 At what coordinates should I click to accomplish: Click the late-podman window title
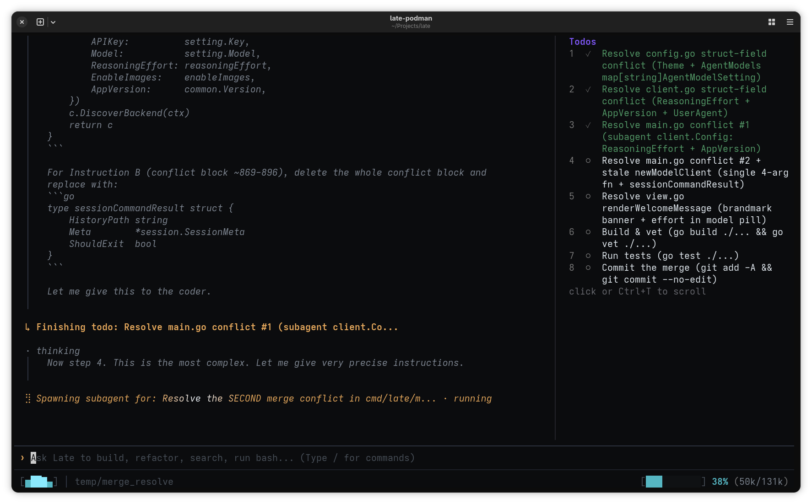pos(411,18)
